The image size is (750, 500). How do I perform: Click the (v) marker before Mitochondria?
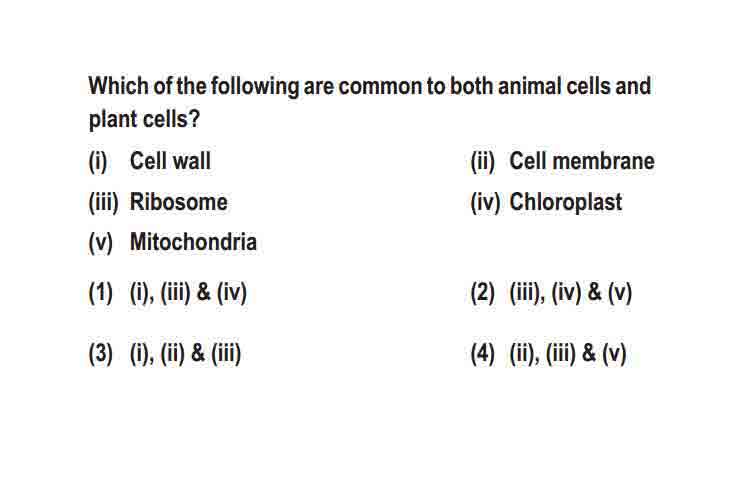(x=100, y=243)
